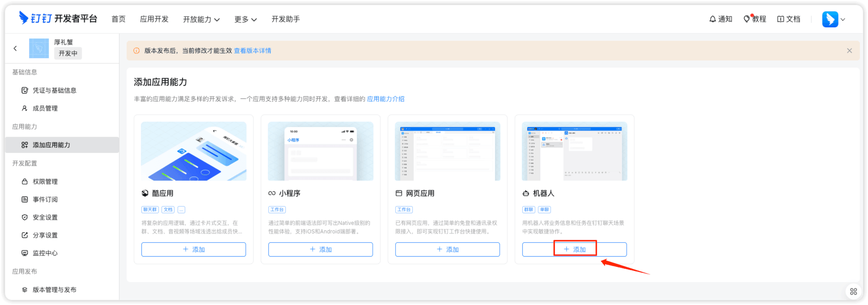This screenshot has height=305, width=868.
Task: Click the 单聊 tag on 机器人 card
Action: point(545,209)
